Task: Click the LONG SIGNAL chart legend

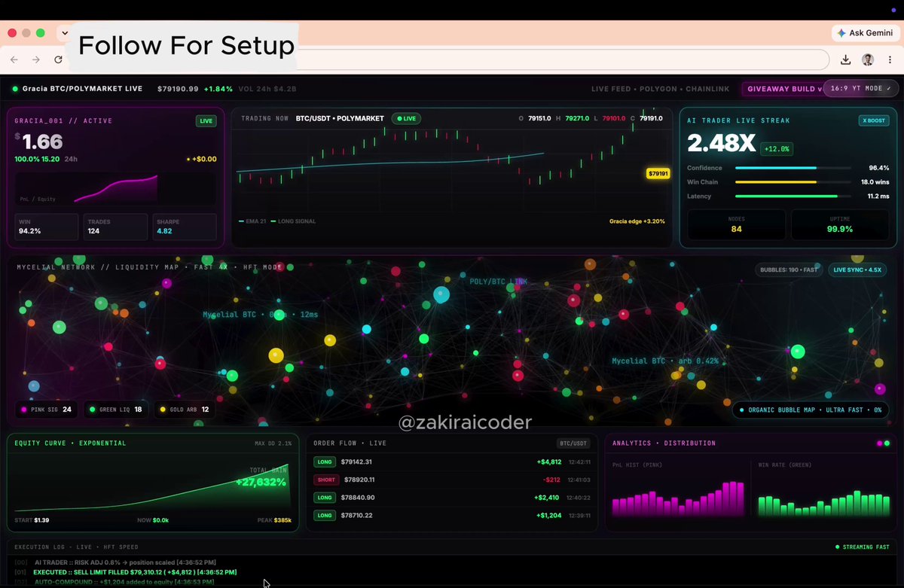Action: (295, 221)
